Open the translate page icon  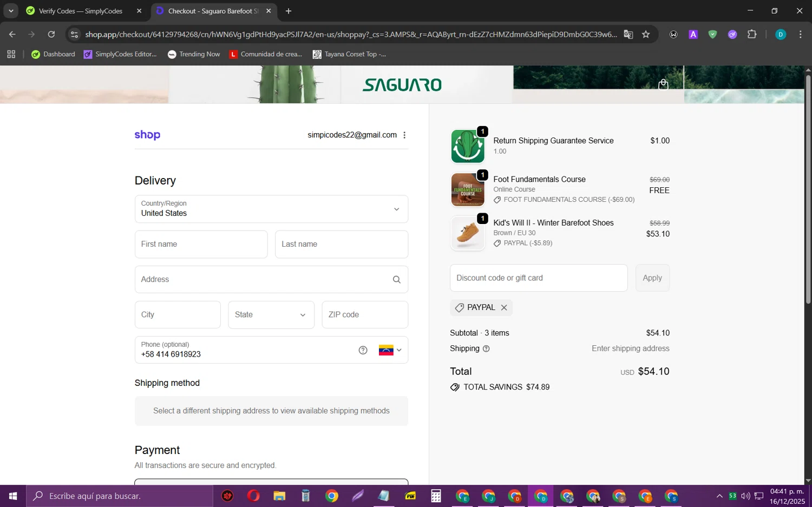[x=628, y=35]
